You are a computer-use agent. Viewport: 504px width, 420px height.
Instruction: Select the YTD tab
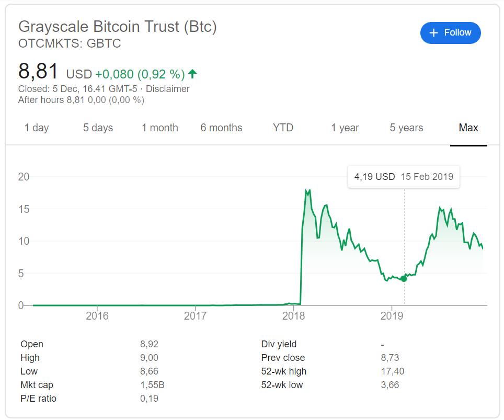(283, 128)
